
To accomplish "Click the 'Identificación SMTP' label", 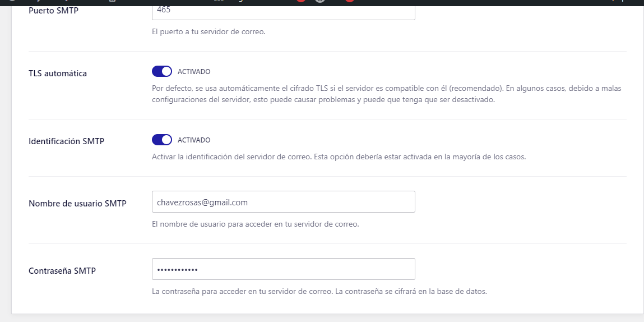I will click(x=67, y=141).
